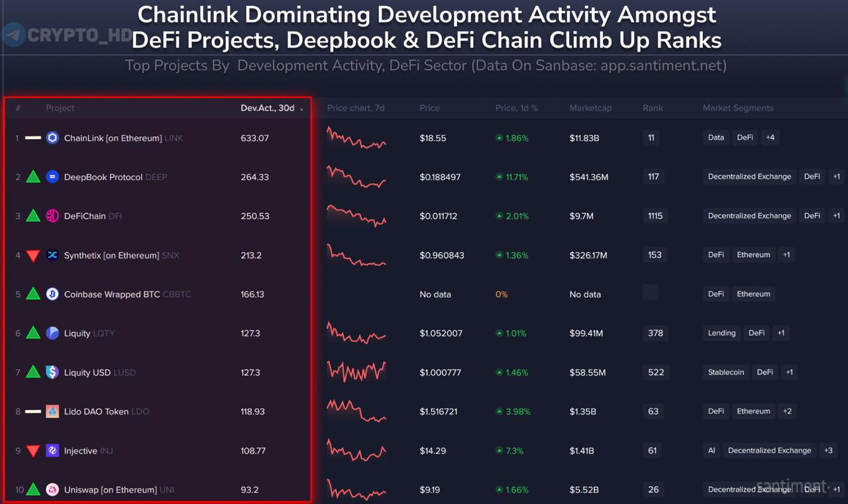The image size is (848, 504).
Task: Click the AI tag in Injective row
Action: [712, 450]
